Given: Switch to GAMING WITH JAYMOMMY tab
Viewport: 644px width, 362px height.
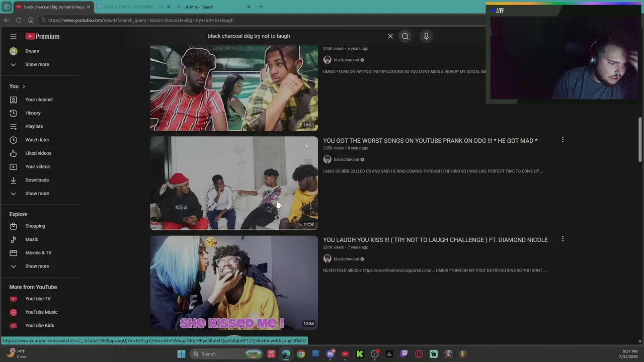Looking at the screenshot, I should tap(133, 7).
